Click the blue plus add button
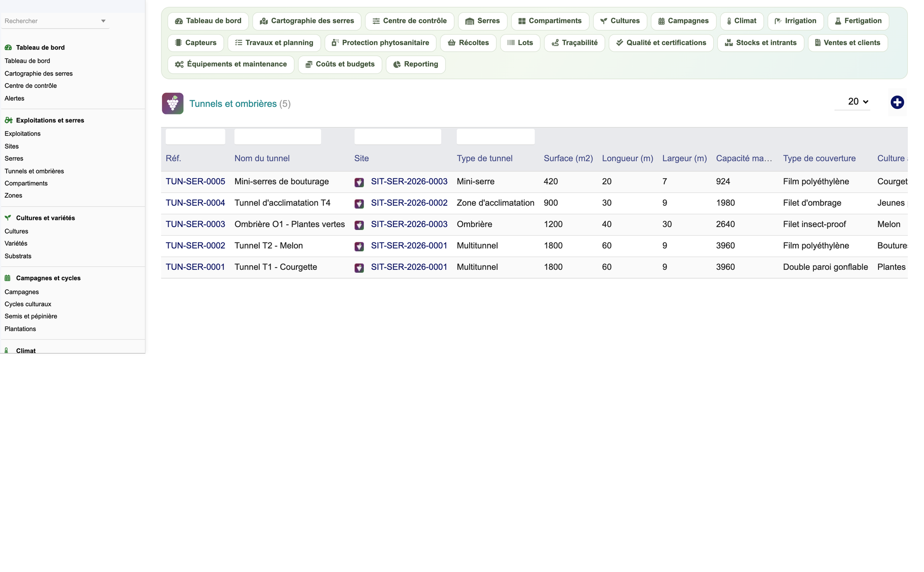 click(897, 102)
